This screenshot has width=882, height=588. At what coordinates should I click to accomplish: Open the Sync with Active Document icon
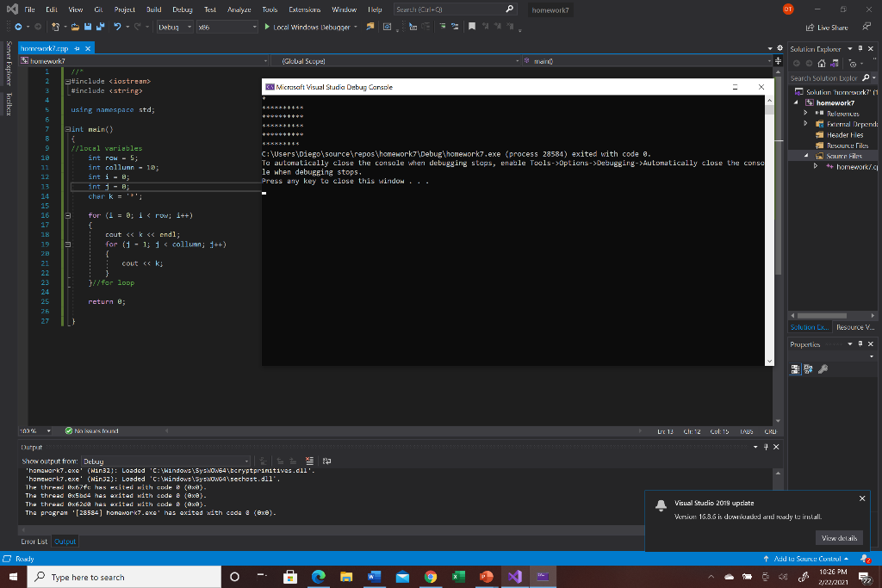[x=835, y=64]
